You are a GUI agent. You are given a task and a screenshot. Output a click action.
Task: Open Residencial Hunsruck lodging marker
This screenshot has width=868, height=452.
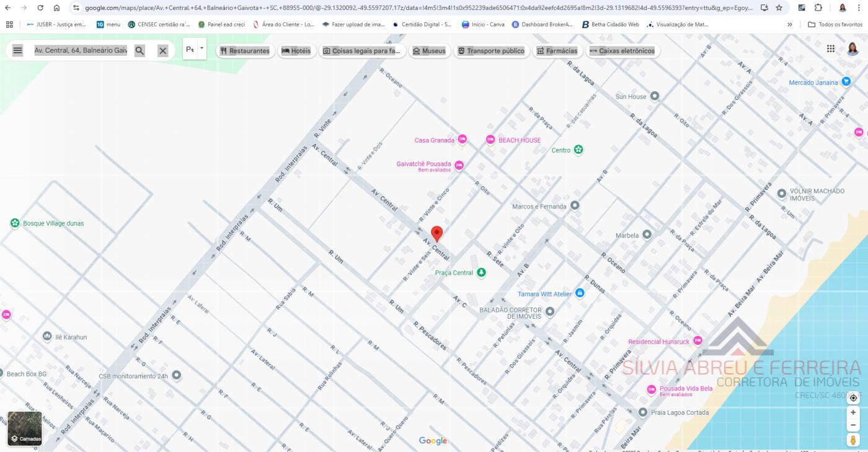click(697, 340)
